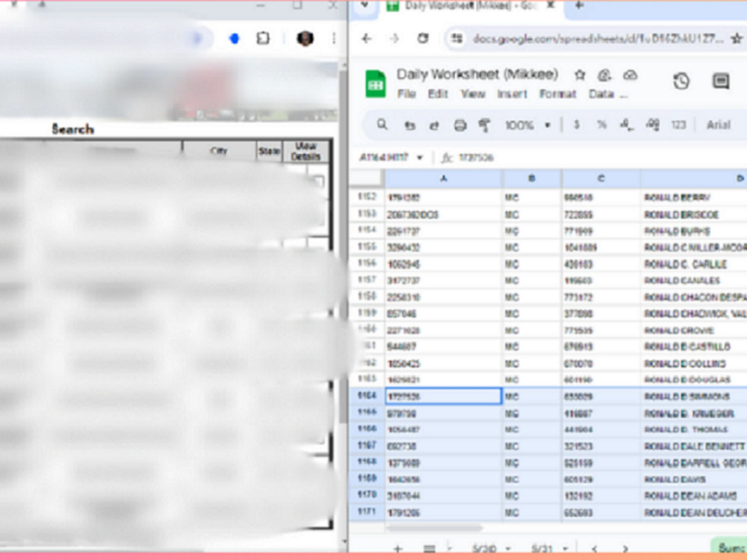Click the search menus magnifier icon
The image size is (747, 560).
coord(382,125)
